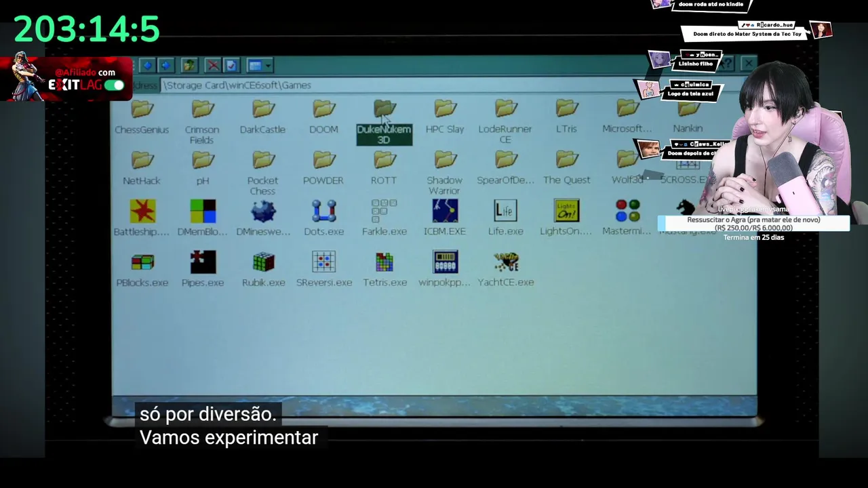Go back with the blue left arrow
Viewport: 868px width, 488px height.
(146, 65)
